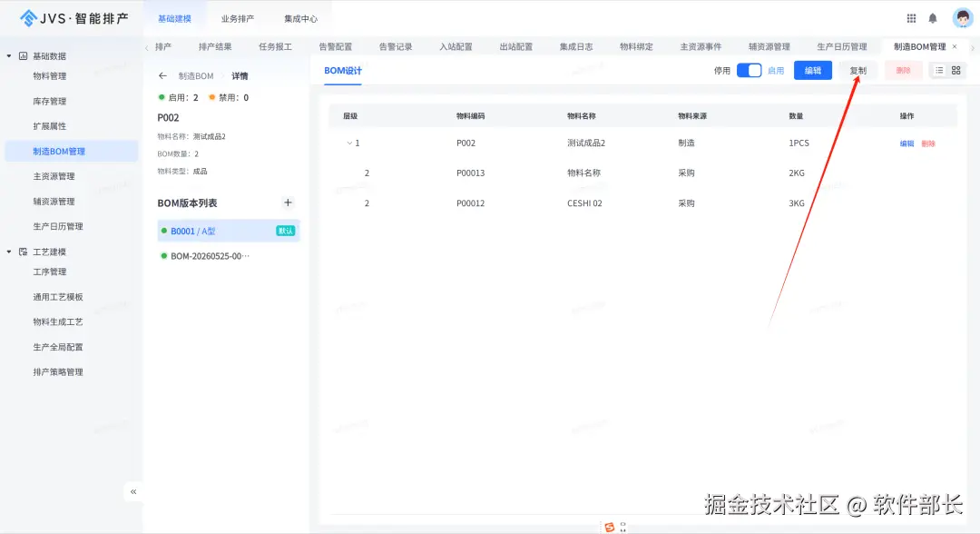Viewport: 980px width, 534px height.
Task: Click material code P00012 cell
Action: [x=470, y=203]
